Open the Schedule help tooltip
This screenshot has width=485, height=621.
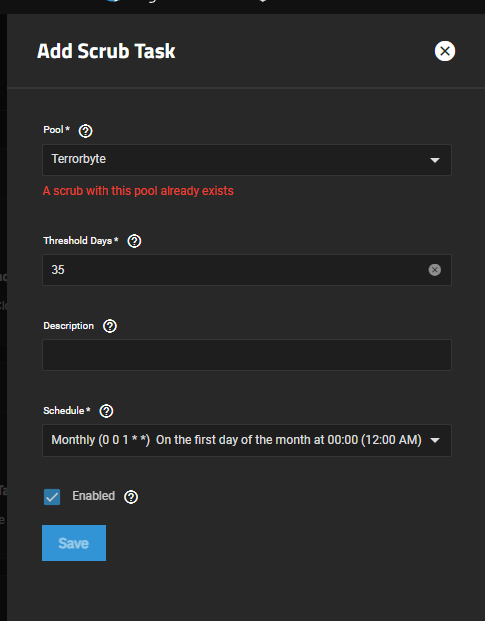click(106, 411)
